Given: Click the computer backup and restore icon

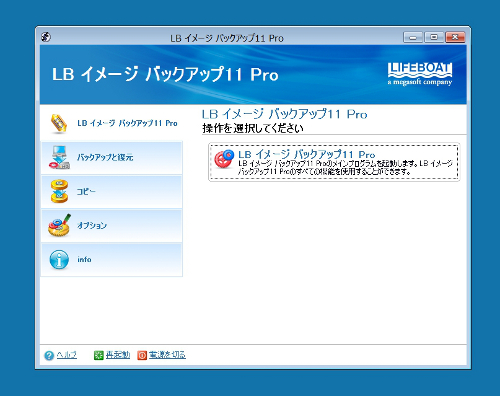Looking at the screenshot, I should [x=59, y=157].
